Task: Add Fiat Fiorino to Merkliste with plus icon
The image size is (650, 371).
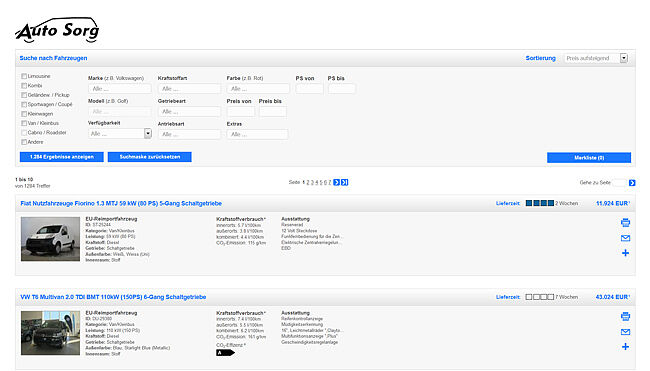Action: [x=626, y=253]
